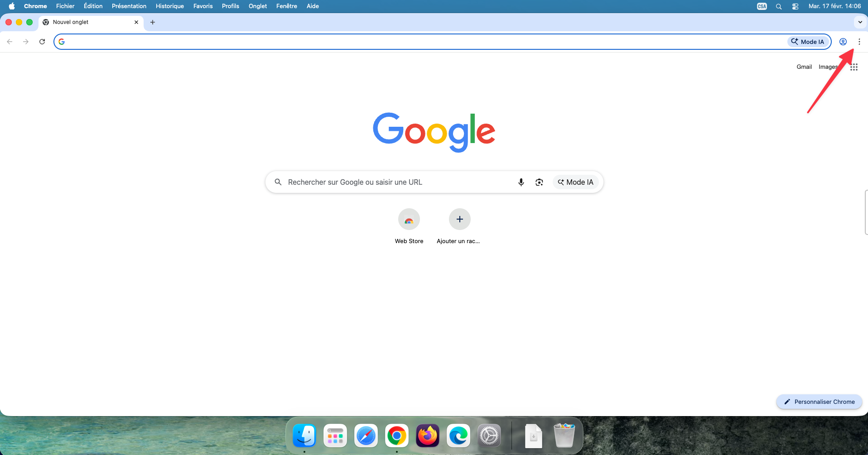
Task: Open System Settings from the dock
Action: pos(489,436)
